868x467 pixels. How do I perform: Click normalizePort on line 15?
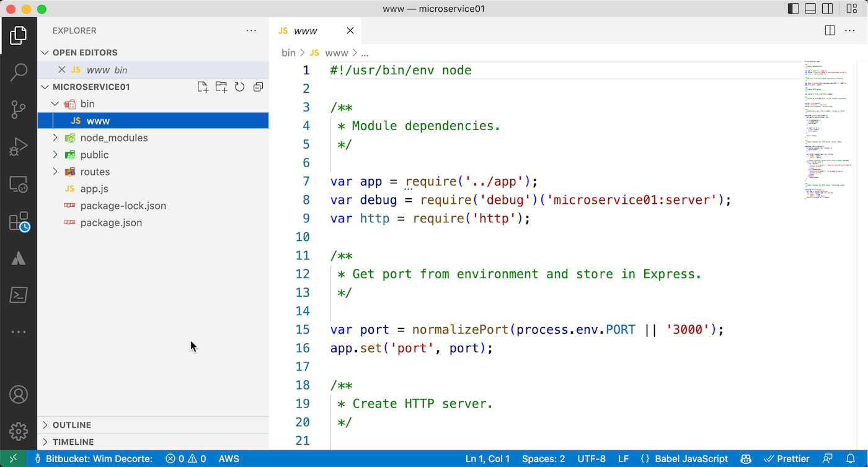460,330
